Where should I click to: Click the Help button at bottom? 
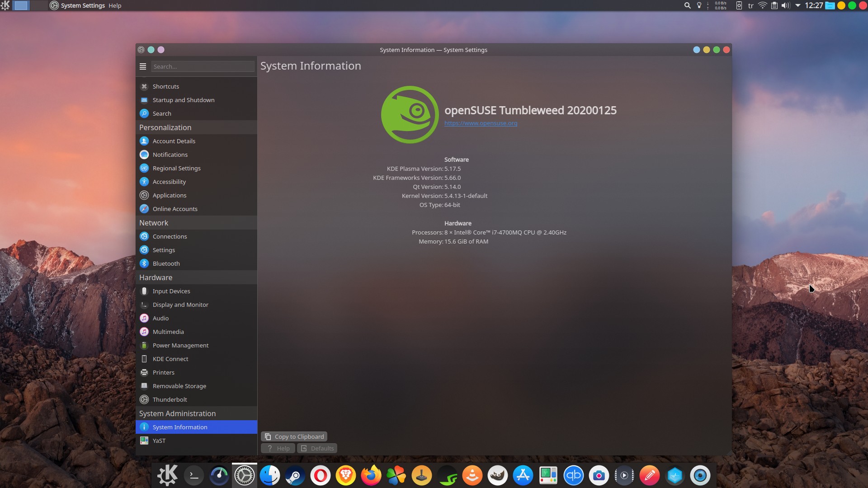tap(278, 448)
